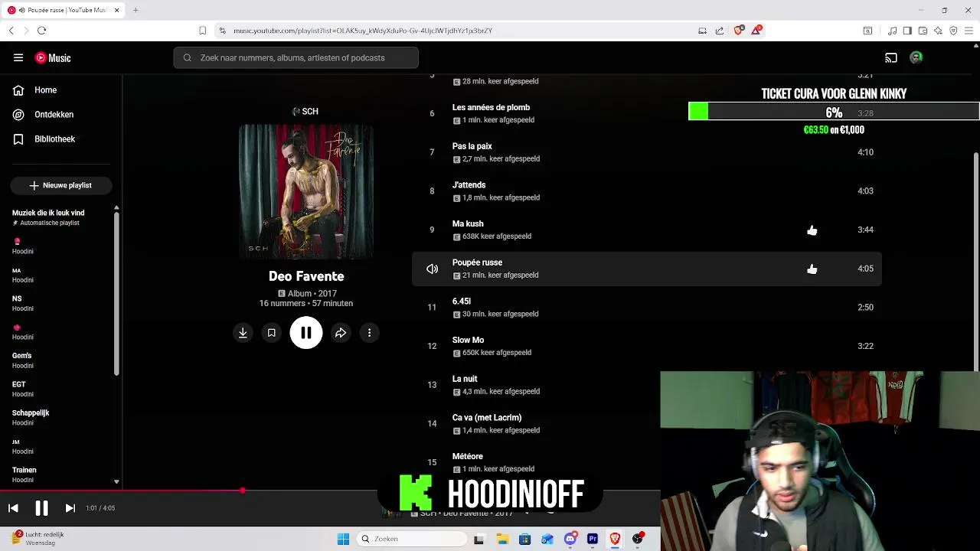
Task: Open a new browser tab with plus
Action: [136, 10]
